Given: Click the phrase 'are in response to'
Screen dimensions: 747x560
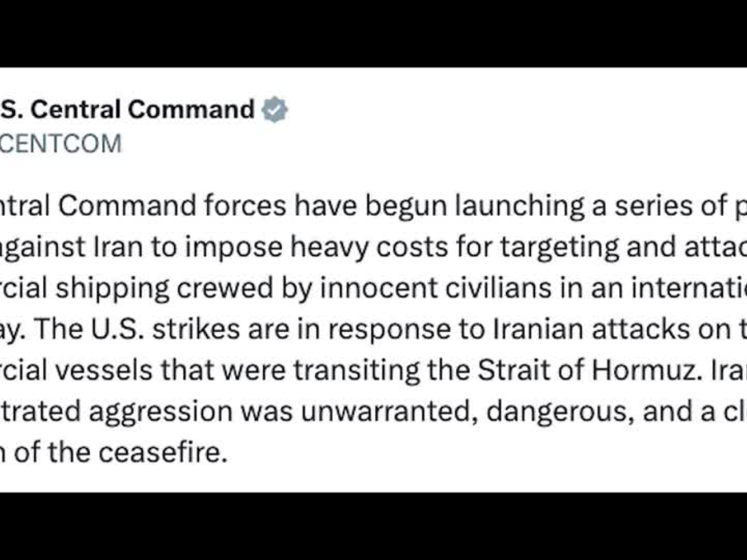Looking at the screenshot, I should 366,329.
